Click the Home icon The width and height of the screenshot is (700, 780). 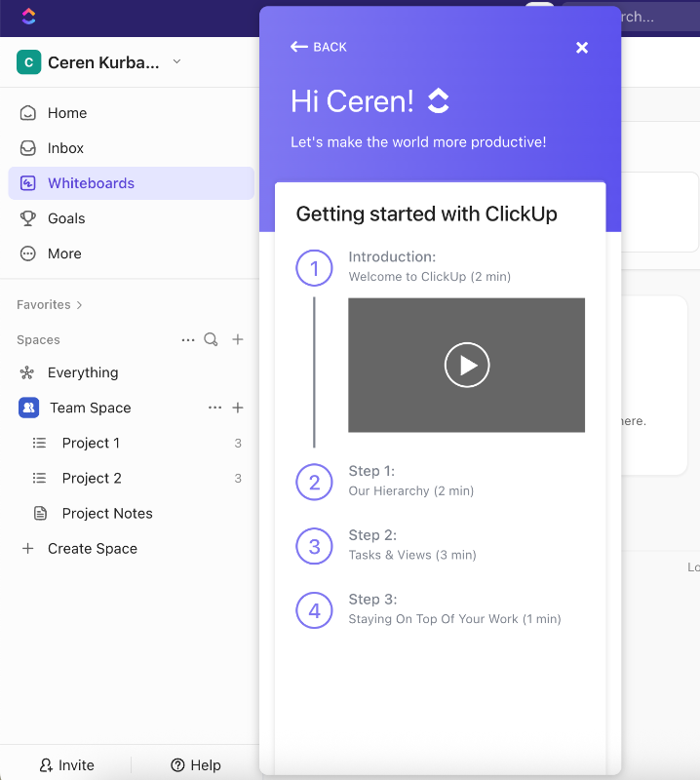click(28, 113)
